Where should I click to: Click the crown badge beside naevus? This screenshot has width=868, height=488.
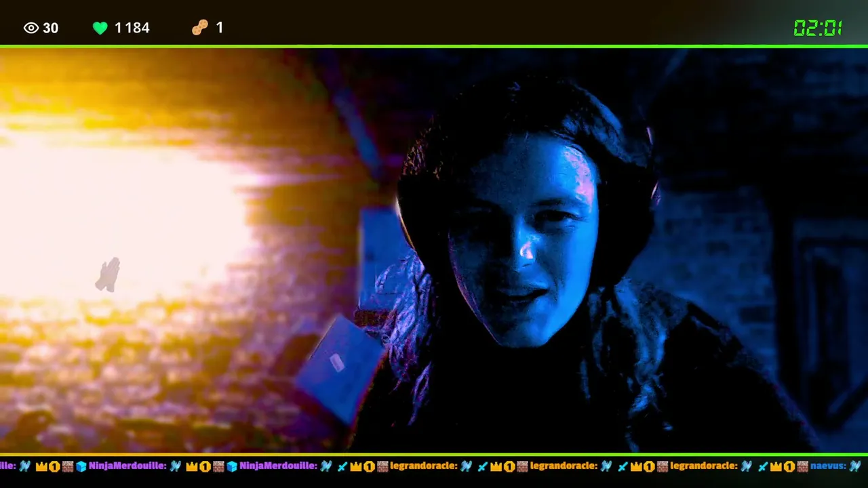(x=777, y=466)
